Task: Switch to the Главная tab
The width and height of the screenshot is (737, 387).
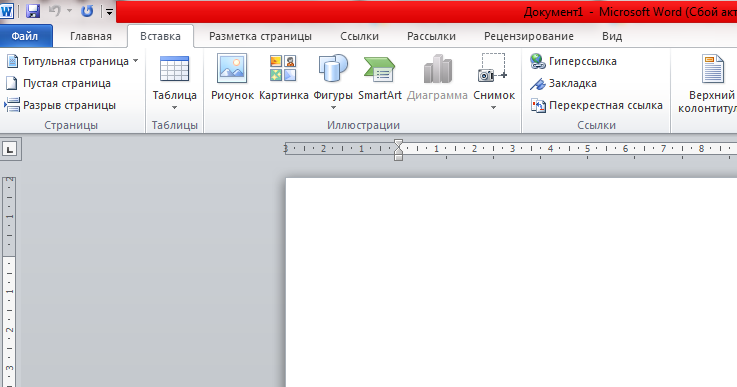Action: (91, 36)
